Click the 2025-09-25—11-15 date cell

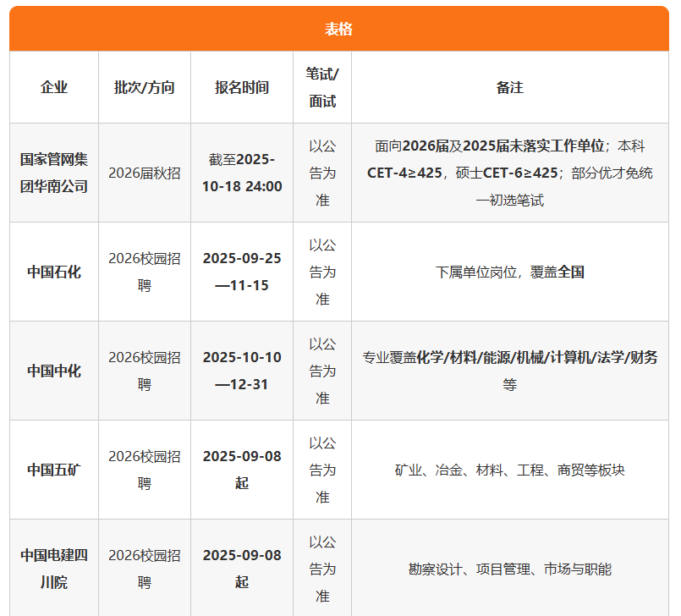pos(242,272)
